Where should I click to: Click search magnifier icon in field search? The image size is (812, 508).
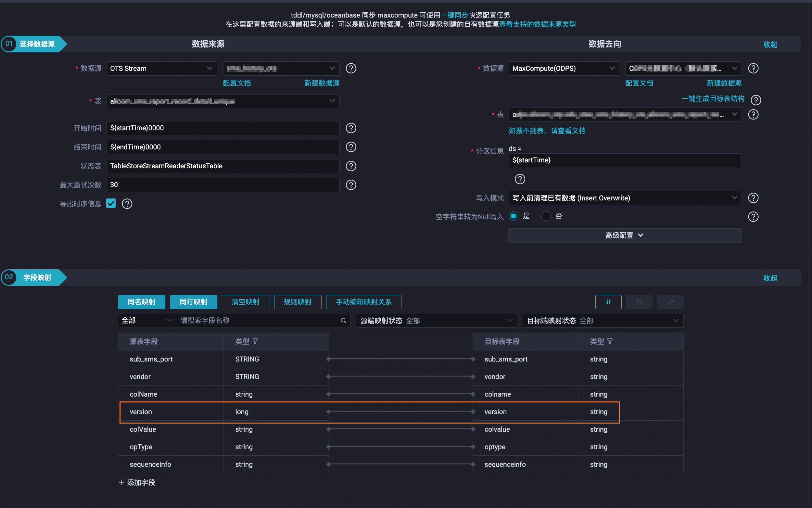coord(343,321)
